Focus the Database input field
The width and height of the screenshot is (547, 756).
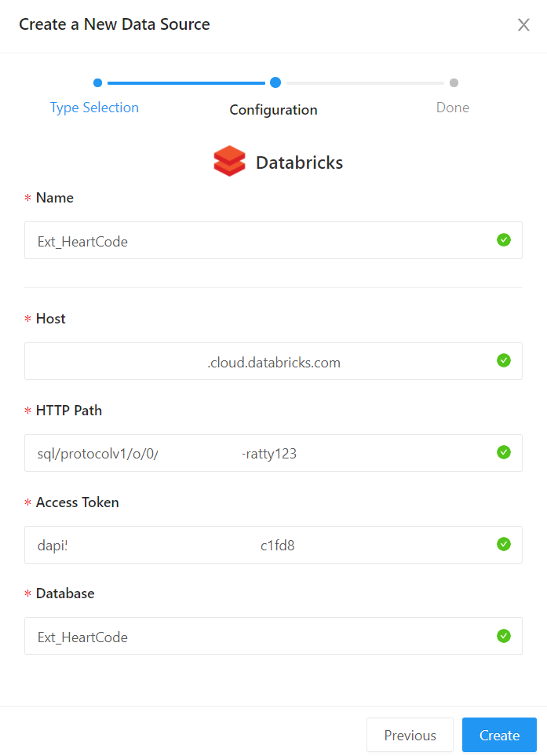(259, 637)
